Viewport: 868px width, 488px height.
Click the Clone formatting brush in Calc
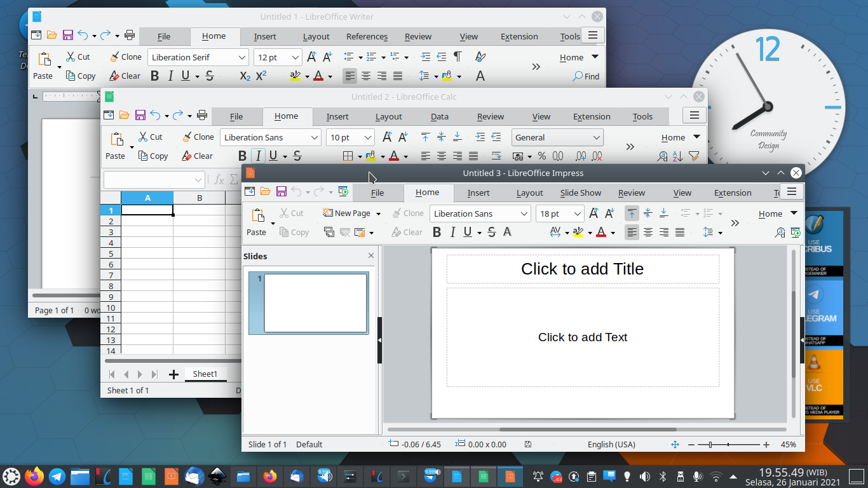(x=198, y=137)
